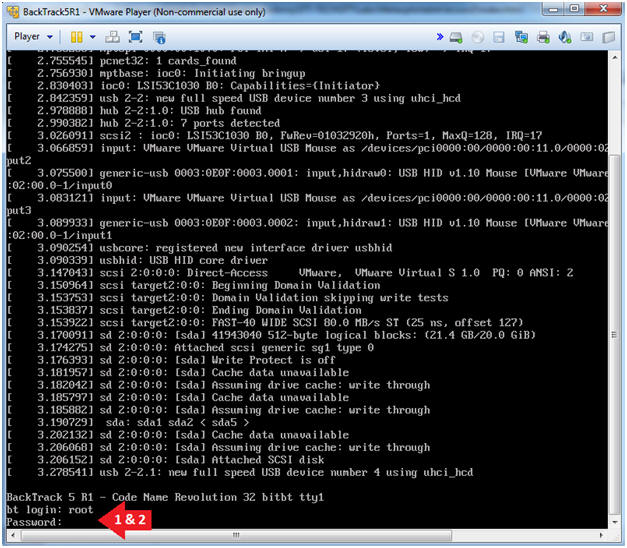
Task: Close the VMware Player window
Action: point(603,10)
